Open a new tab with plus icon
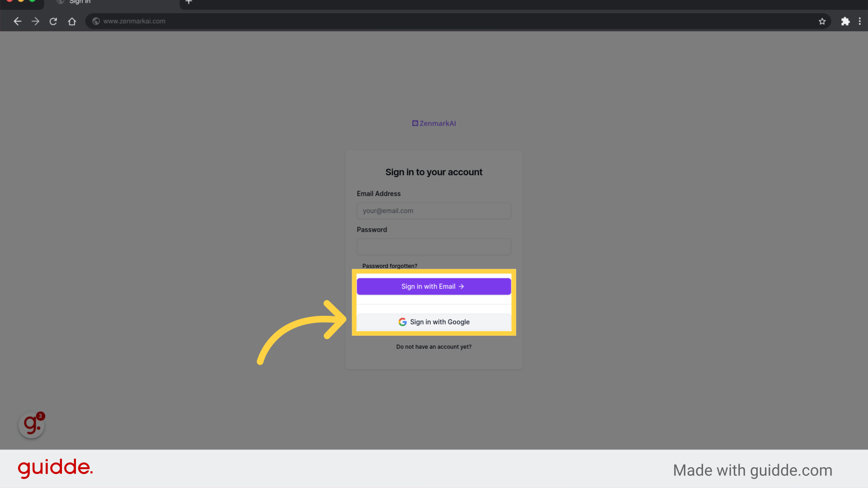The width and height of the screenshot is (868, 488). (x=189, y=2)
